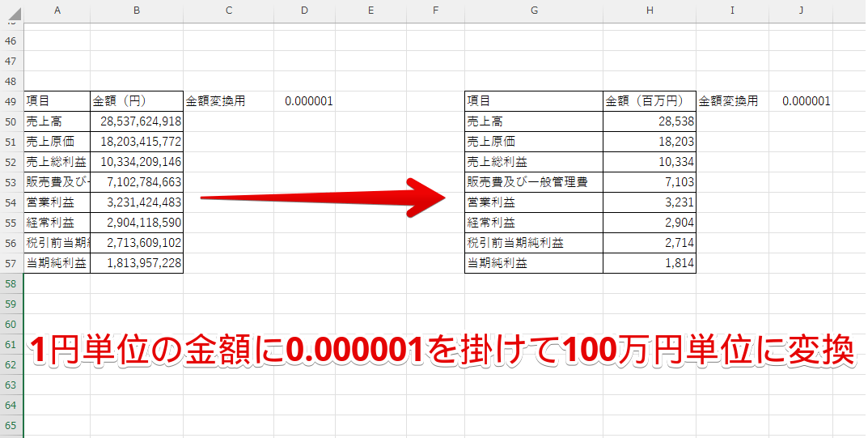Select cell 28,538 in column H

point(650,121)
